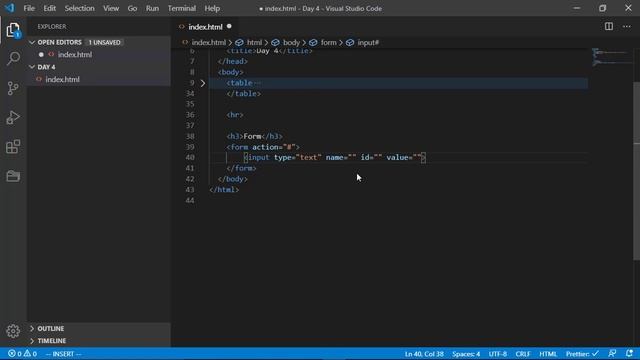
Task: Click the errors and warnings count
Action: (x=22, y=353)
